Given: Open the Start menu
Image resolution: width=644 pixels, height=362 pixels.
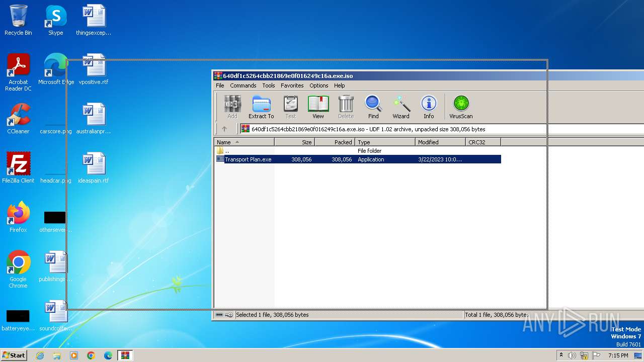Looking at the screenshot, I should 14,355.
